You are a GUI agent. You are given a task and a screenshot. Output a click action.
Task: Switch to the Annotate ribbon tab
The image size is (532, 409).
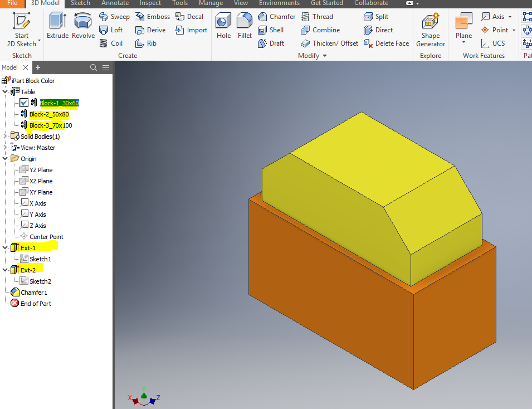click(115, 3)
